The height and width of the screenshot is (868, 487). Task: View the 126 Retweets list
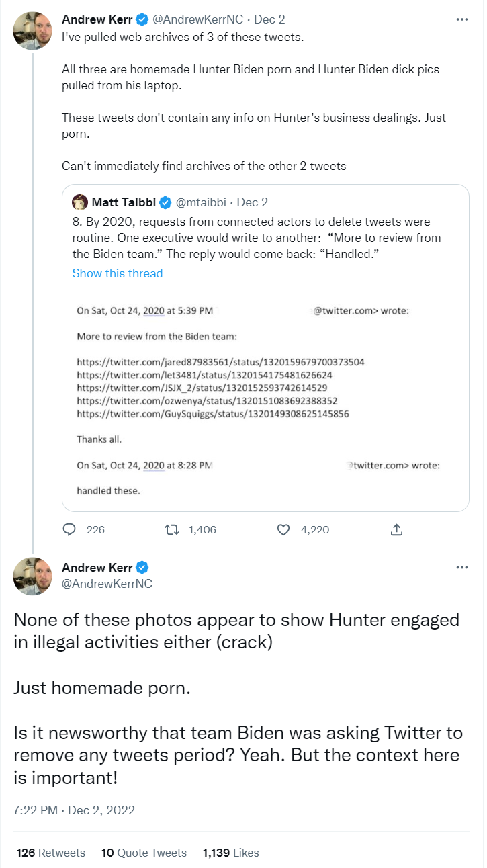[52, 853]
